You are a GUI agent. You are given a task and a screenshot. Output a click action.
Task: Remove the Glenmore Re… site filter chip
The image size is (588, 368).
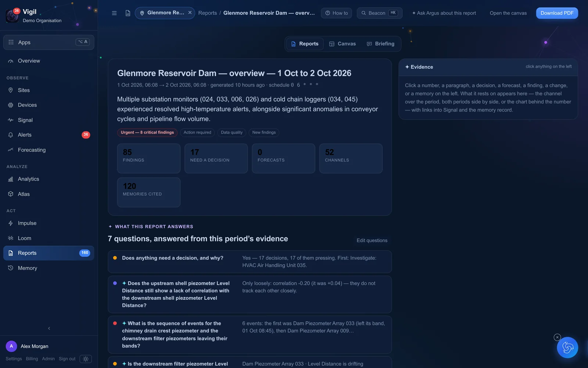[x=190, y=13]
